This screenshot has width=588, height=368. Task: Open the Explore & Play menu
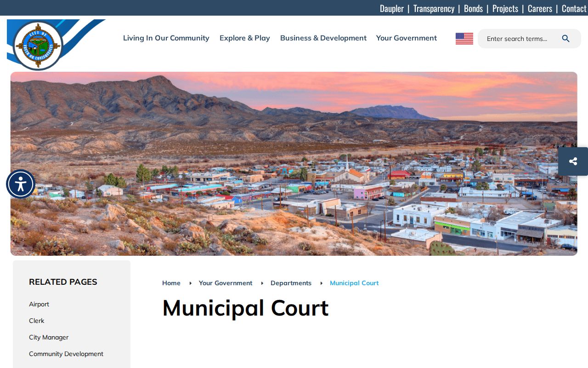245,38
